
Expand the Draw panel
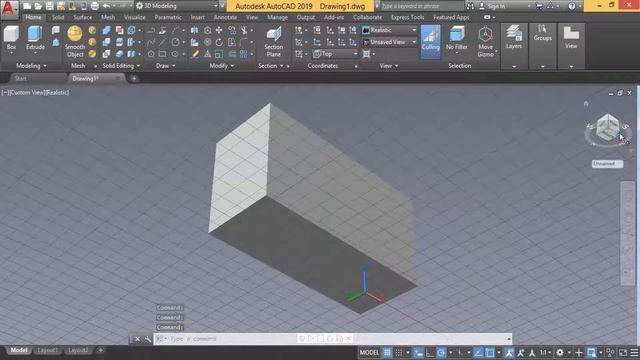coord(166,66)
